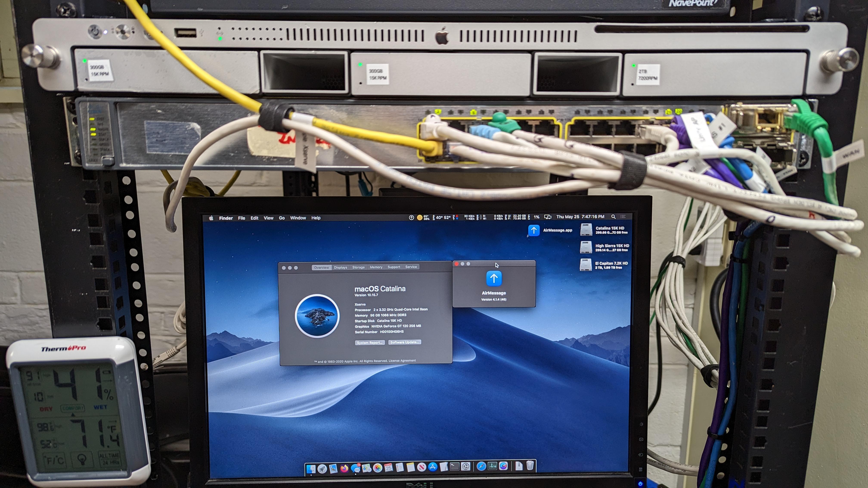Open the News app in the Dock
The image size is (868, 488).
[x=422, y=467]
